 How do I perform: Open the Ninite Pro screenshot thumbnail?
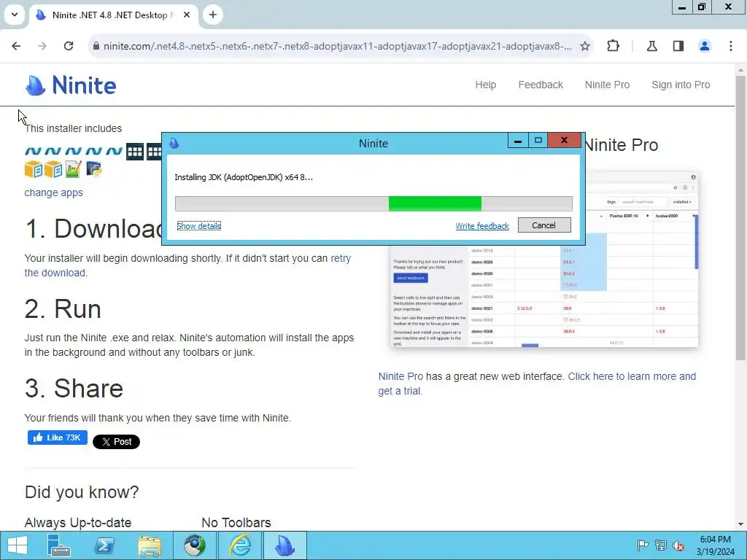click(x=544, y=260)
